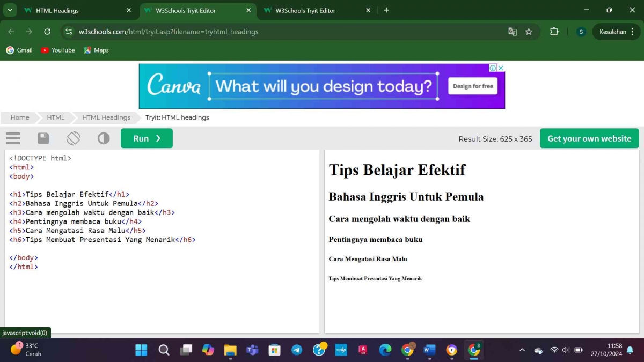This screenshot has width=644, height=362.
Task: Click the h1 line in the code editor
Action: point(69,194)
